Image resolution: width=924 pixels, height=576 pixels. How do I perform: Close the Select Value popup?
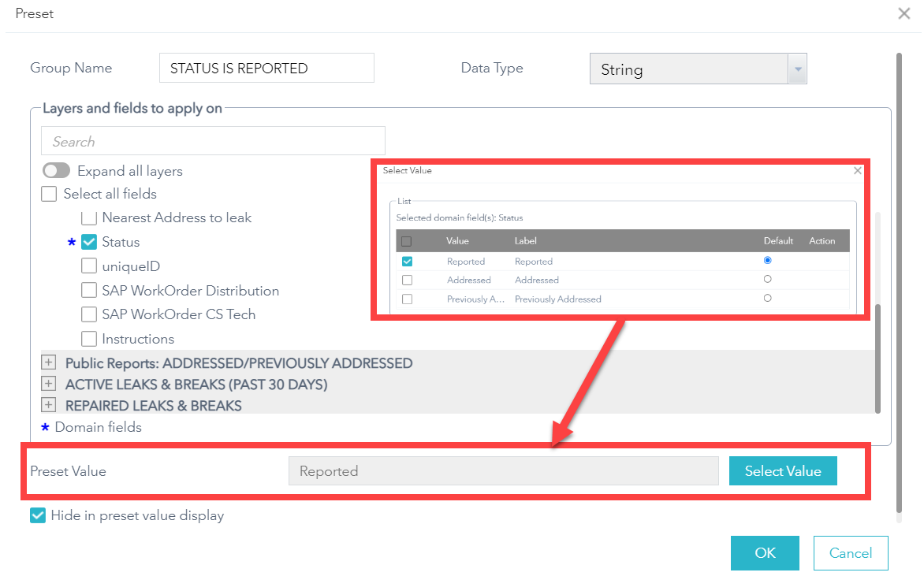coord(858,170)
